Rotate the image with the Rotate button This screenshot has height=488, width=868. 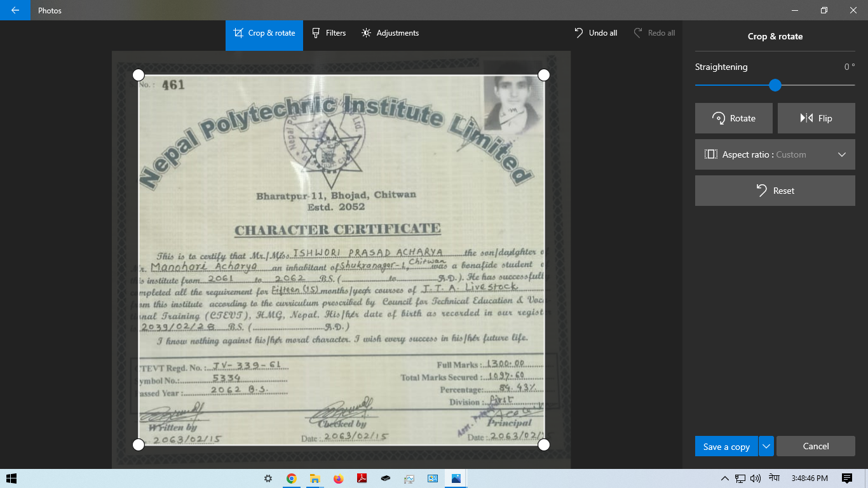734,118
